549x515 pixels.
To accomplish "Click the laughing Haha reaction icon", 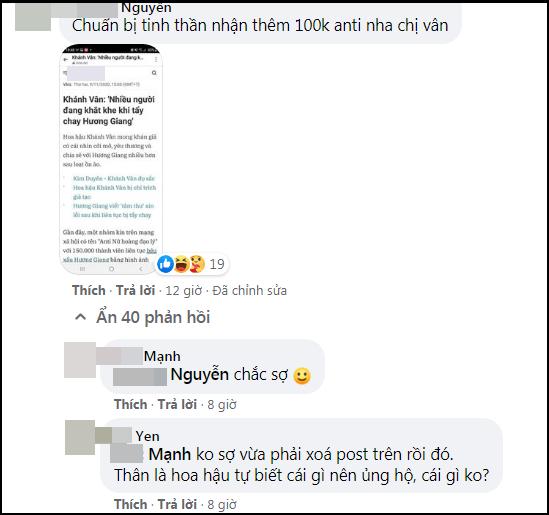I will click(182, 264).
